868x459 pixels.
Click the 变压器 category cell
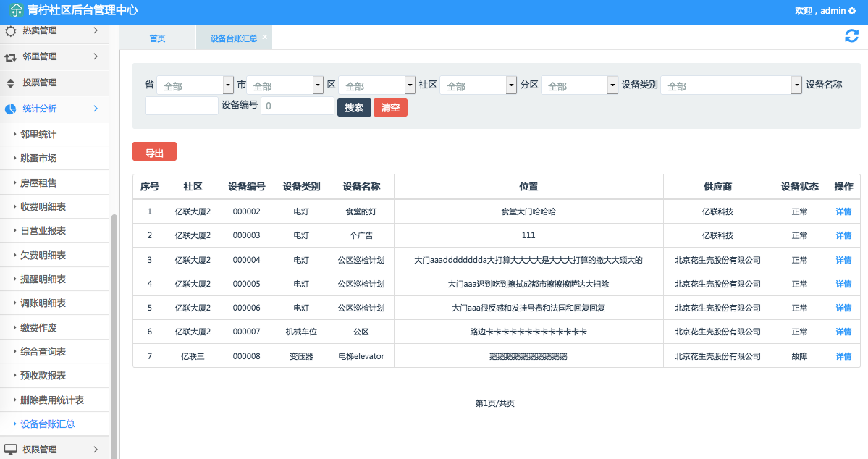[x=301, y=356]
